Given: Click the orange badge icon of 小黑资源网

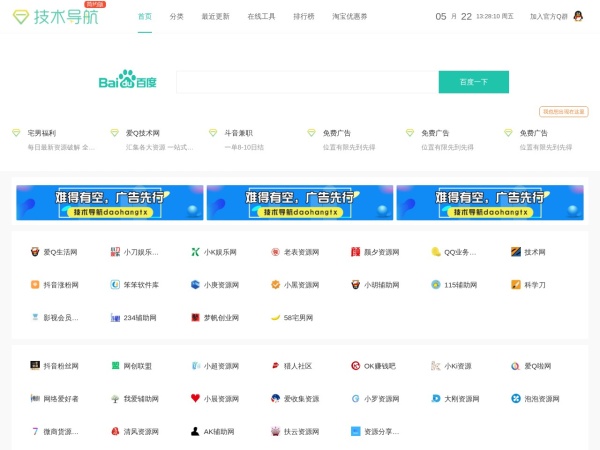Looking at the screenshot, I should pyautogui.click(x=275, y=285).
